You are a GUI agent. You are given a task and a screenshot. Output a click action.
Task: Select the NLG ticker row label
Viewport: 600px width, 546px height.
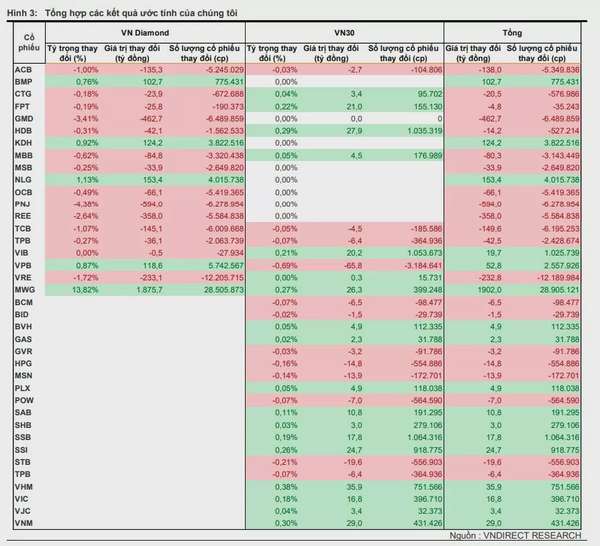[23, 179]
